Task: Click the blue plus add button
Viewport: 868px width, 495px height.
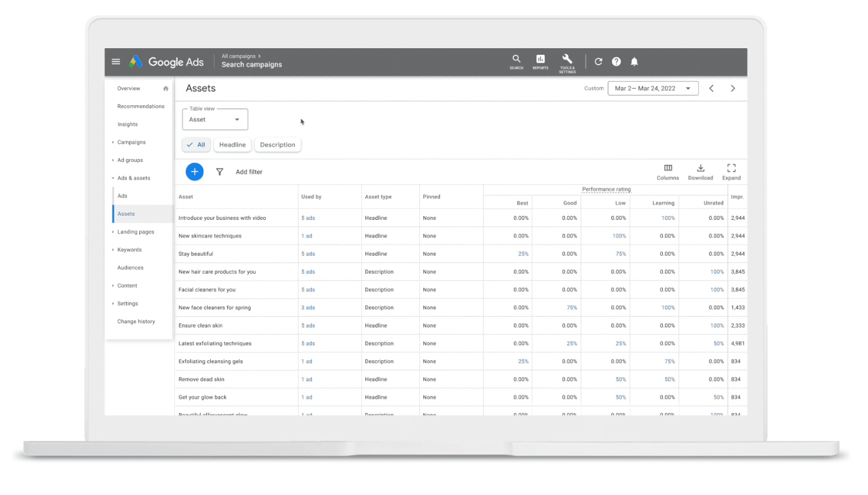Action: coord(195,172)
